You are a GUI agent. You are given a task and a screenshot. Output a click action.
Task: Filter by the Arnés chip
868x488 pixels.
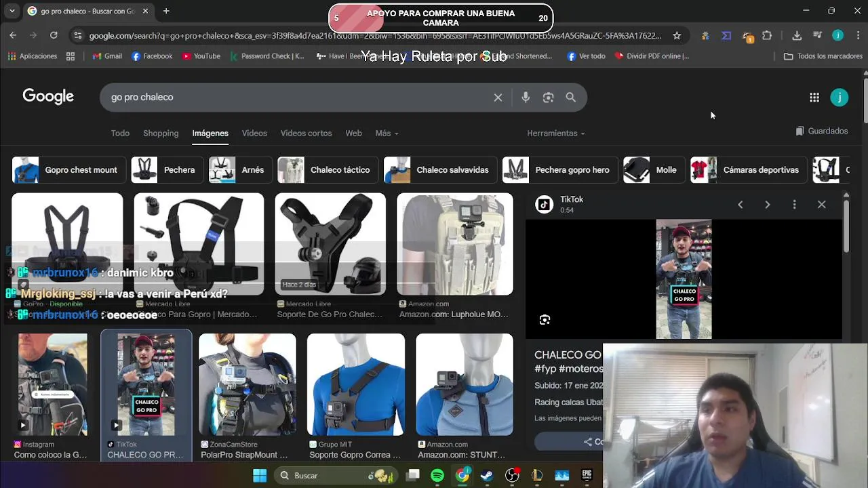point(239,170)
